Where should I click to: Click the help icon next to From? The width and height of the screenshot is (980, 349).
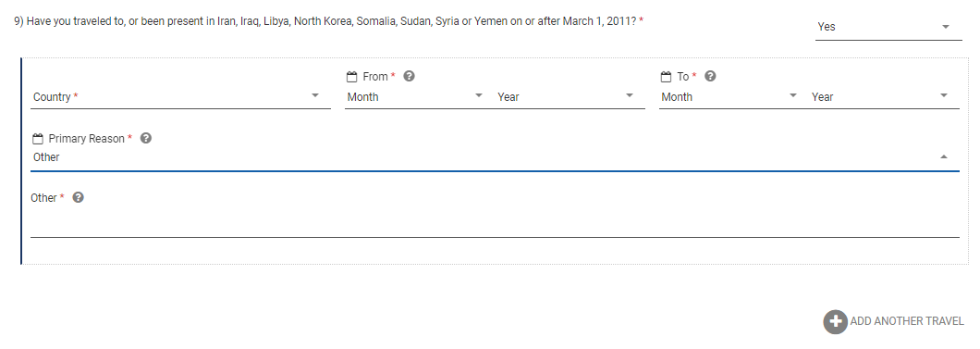[x=410, y=76]
